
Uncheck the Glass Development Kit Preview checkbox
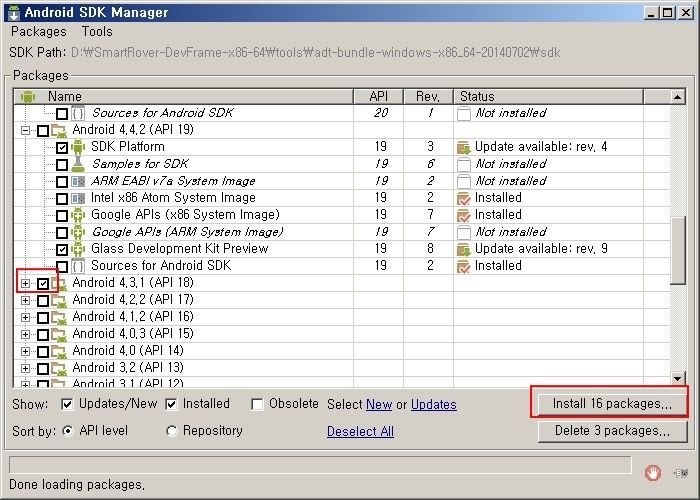point(62,249)
